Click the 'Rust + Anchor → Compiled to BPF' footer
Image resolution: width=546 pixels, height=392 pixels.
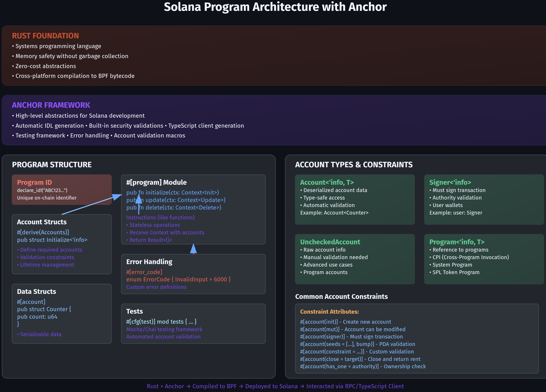click(275, 386)
